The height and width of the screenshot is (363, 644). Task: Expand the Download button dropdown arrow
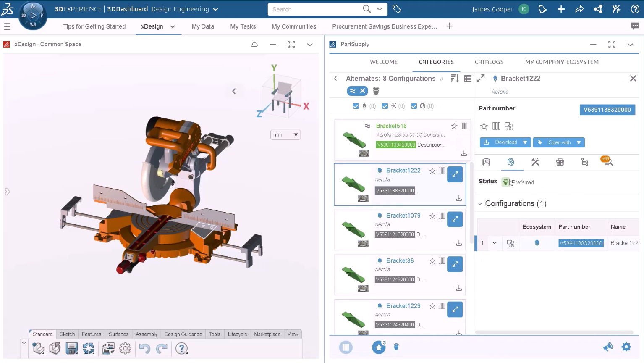(x=525, y=142)
